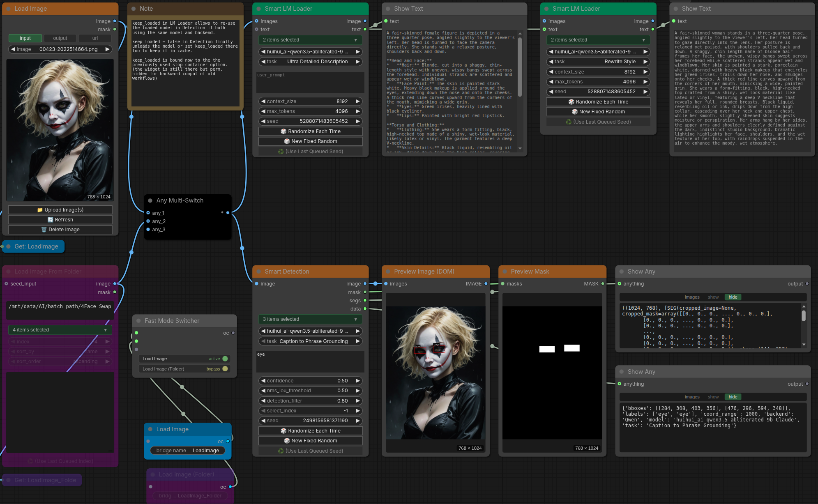Click the right arrow on the confidence widget
Image resolution: width=818 pixels, height=504 pixels.
coord(358,381)
